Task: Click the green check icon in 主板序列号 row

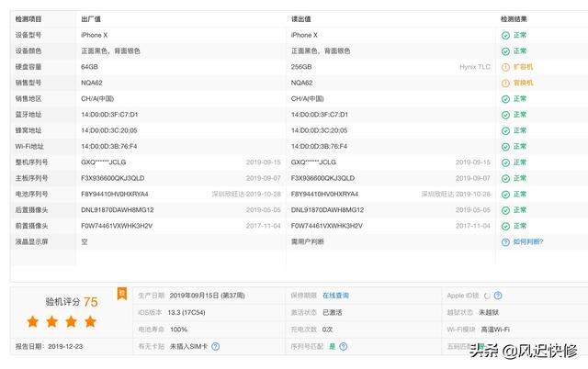Action: (505, 179)
